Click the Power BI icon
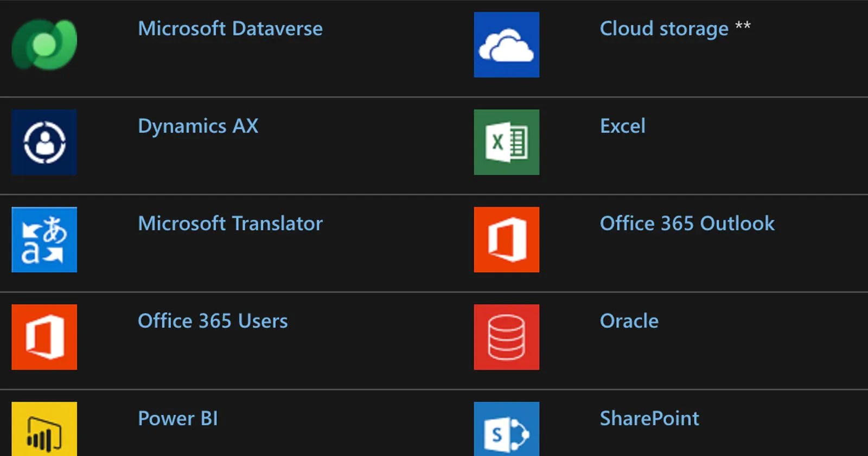Image resolution: width=868 pixels, height=456 pixels. (44, 432)
